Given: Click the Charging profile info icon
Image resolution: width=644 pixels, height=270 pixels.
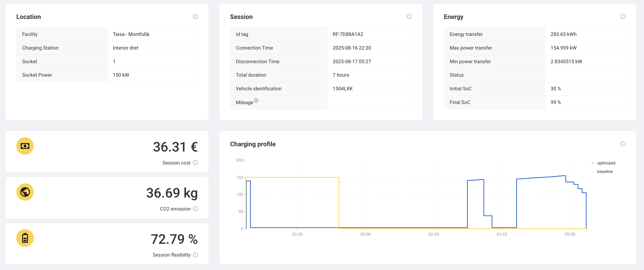Looking at the screenshot, I should [x=622, y=144].
